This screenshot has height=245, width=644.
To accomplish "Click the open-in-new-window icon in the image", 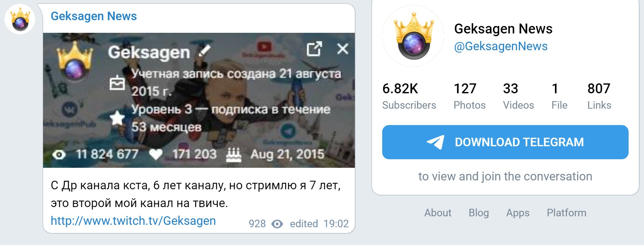I will (x=314, y=49).
